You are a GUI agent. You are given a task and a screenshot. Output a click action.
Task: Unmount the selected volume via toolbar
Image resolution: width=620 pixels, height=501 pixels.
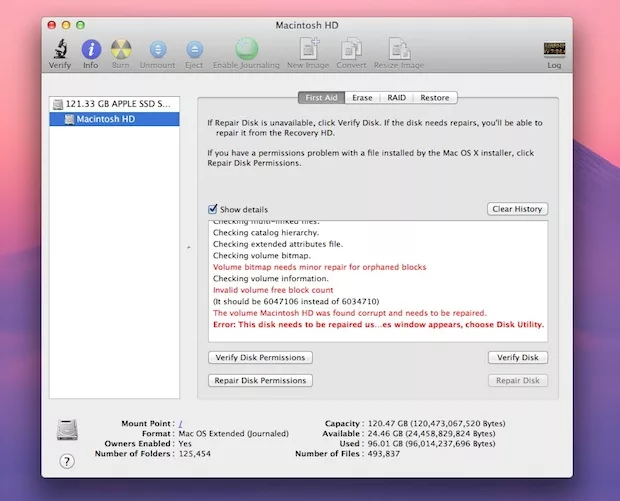(157, 49)
